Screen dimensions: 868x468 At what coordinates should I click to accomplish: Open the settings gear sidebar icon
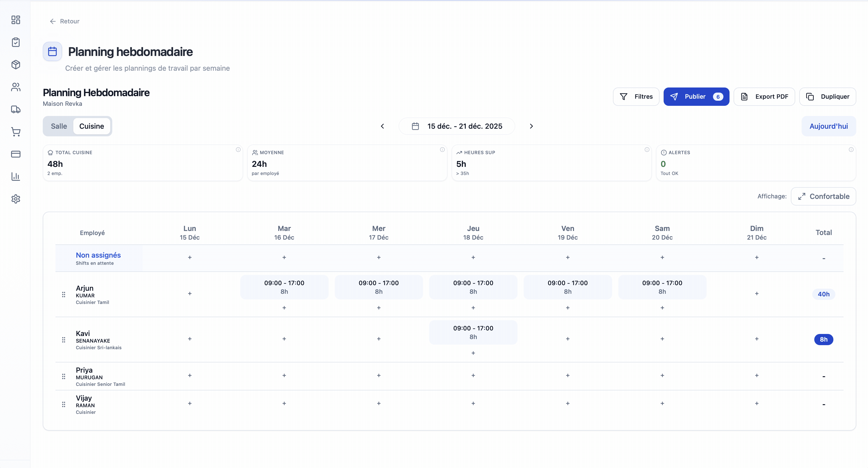point(16,199)
